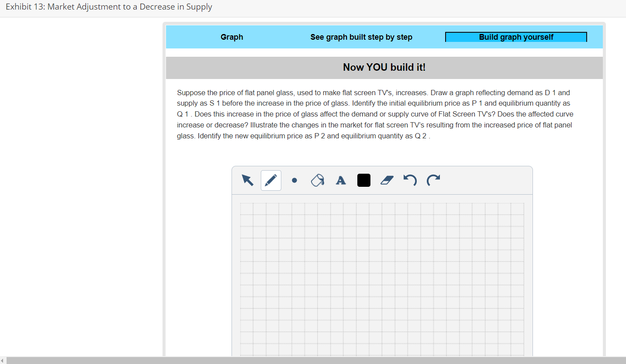Select the Build graph yourself tab
This screenshot has height=364, width=626.
(x=516, y=37)
